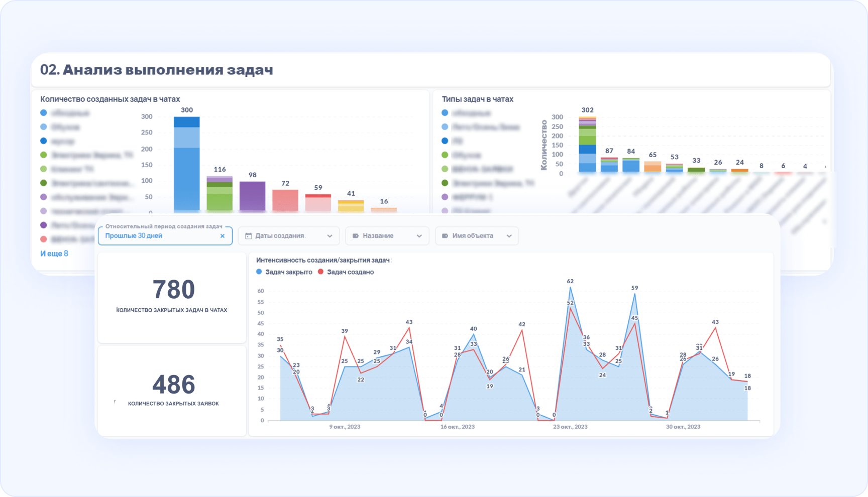Open panel titled Количество созданных задач в чатах
This screenshot has width=868, height=497.
click(112, 99)
